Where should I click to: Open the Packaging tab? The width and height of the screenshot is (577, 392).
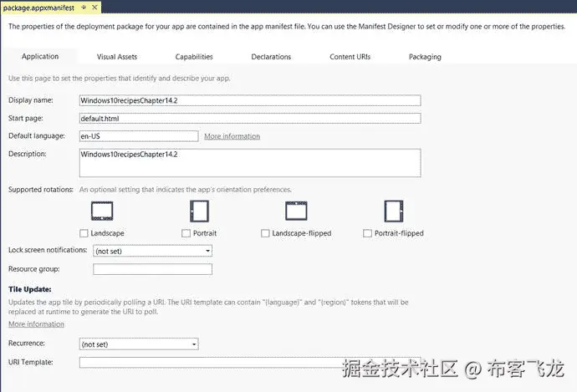[425, 57]
